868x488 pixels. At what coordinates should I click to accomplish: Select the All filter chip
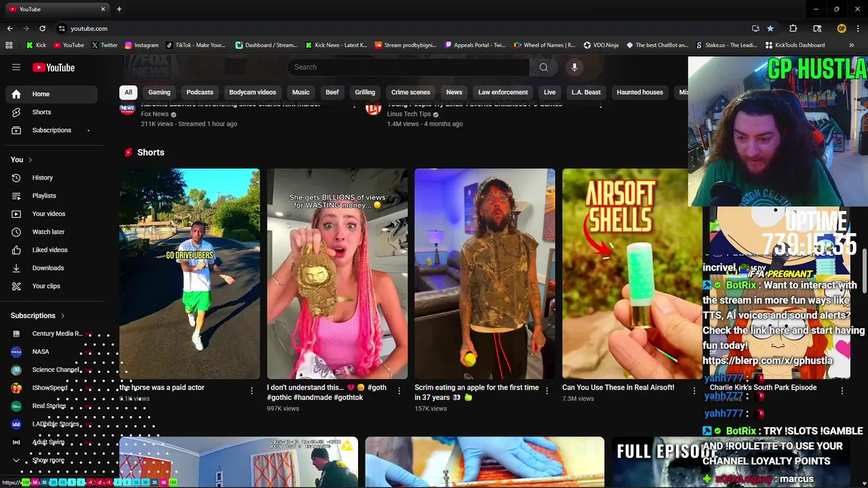click(x=128, y=92)
